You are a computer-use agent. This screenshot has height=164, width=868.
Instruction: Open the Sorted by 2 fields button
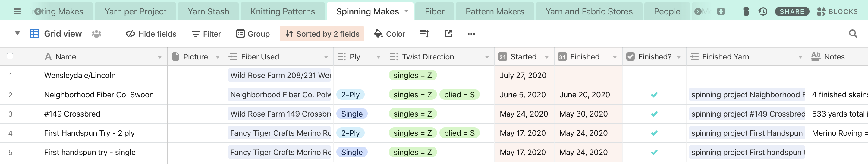[x=322, y=34]
